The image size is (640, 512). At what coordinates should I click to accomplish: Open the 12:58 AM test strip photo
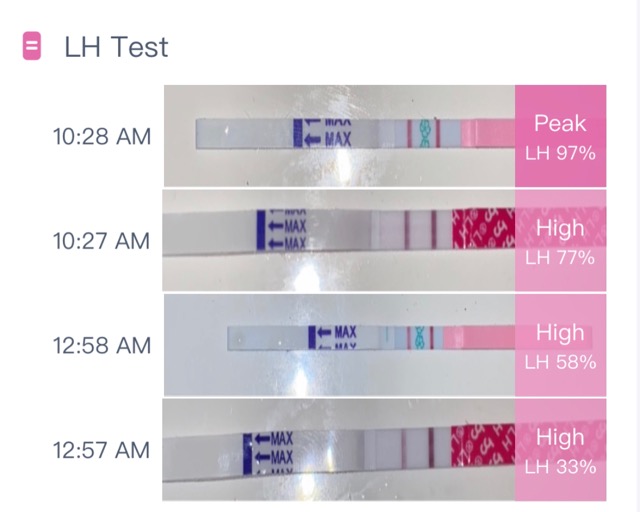point(339,345)
